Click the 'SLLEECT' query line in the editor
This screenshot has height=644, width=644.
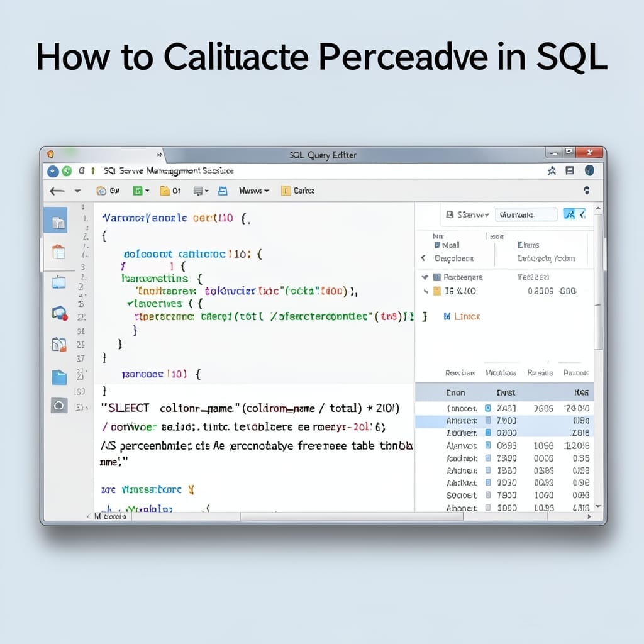250,408
